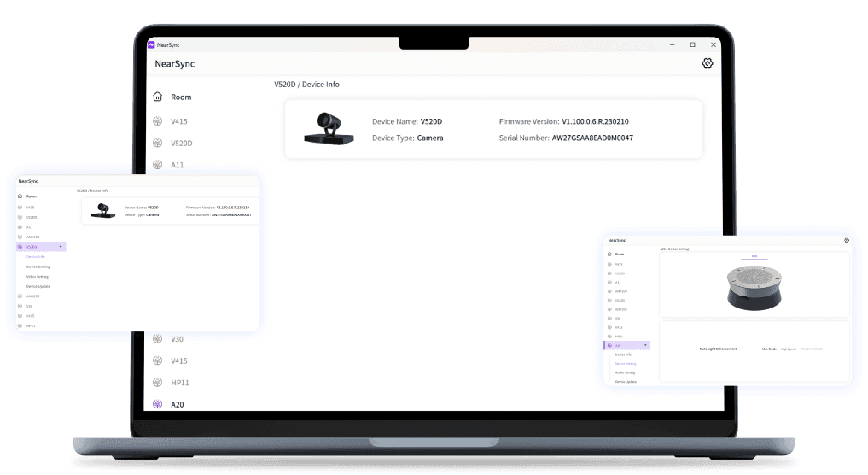Image resolution: width=868 pixels, height=475 pixels.
Task: Click Device Name value V520D in main info card
Action: coord(431,121)
